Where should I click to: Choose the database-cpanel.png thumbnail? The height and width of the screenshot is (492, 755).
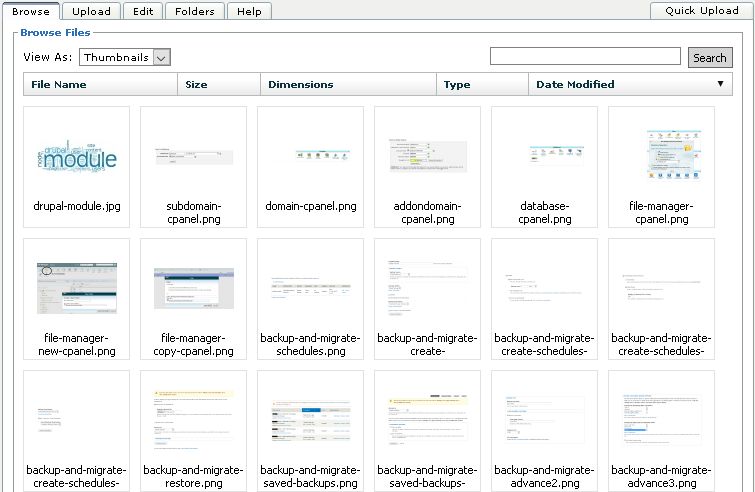(544, 157)
